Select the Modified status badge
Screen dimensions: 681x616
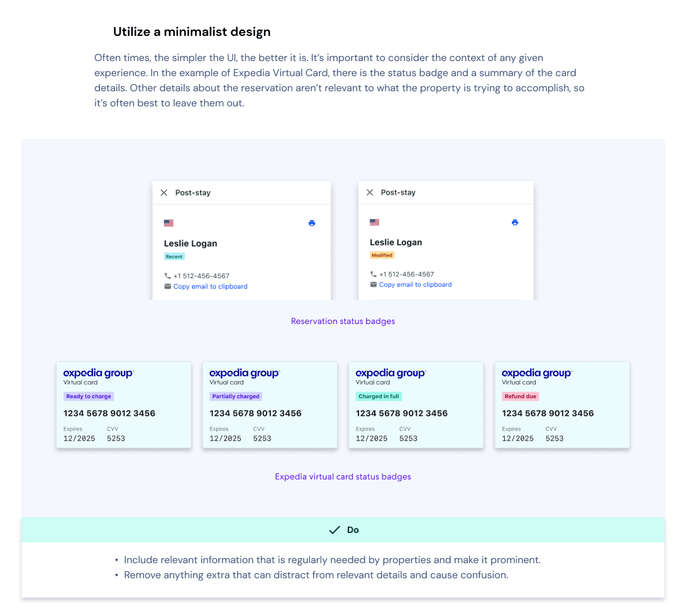click(382, 255)
